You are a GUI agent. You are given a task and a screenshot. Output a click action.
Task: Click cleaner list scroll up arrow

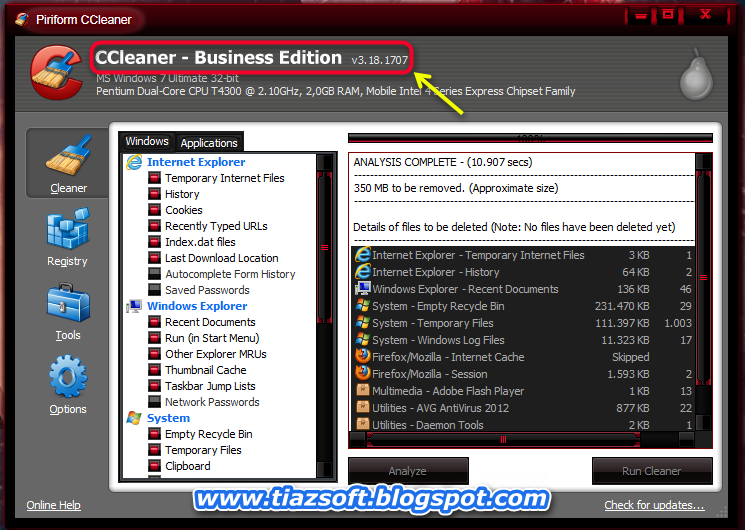click(325, 162)
